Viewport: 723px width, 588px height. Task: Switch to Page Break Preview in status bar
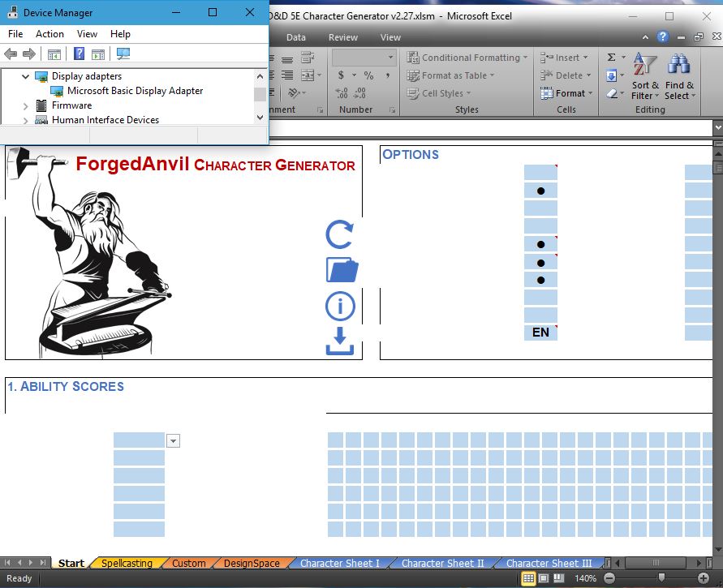pyautogui.click(x=559, y=578)
